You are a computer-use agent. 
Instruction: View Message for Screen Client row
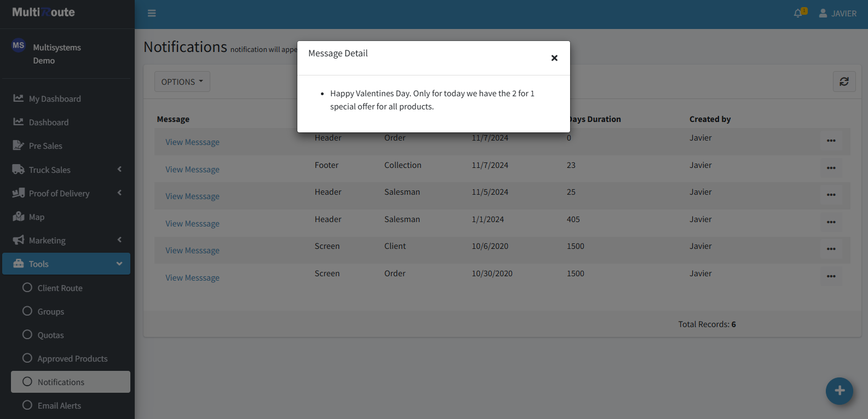[x=192, y=251]
